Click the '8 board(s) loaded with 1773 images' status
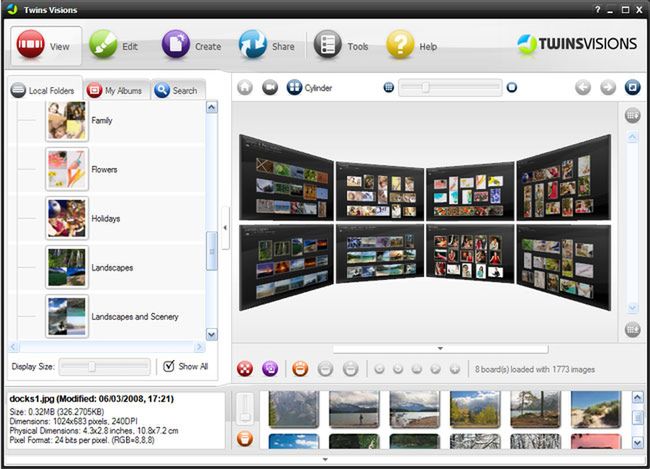The height and width of the screenshot is (469, 650). tap(535, 369)
